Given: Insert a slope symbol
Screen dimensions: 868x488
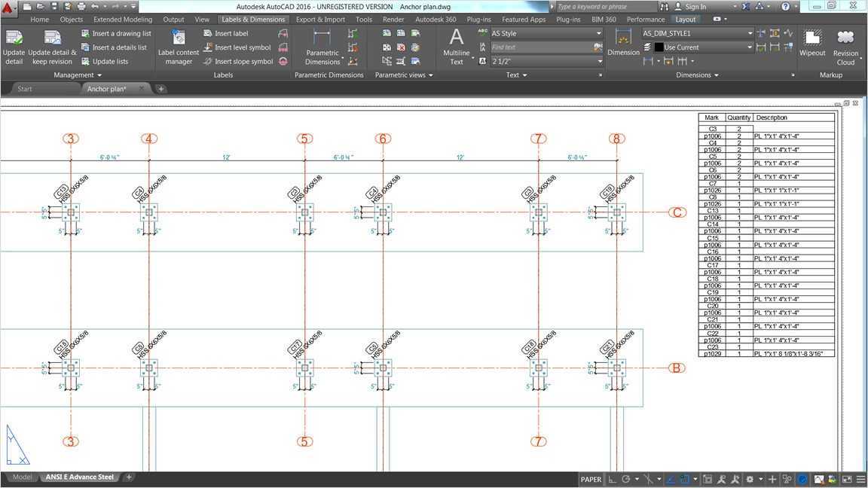Looking at the screenshot, I should point(238,62).
